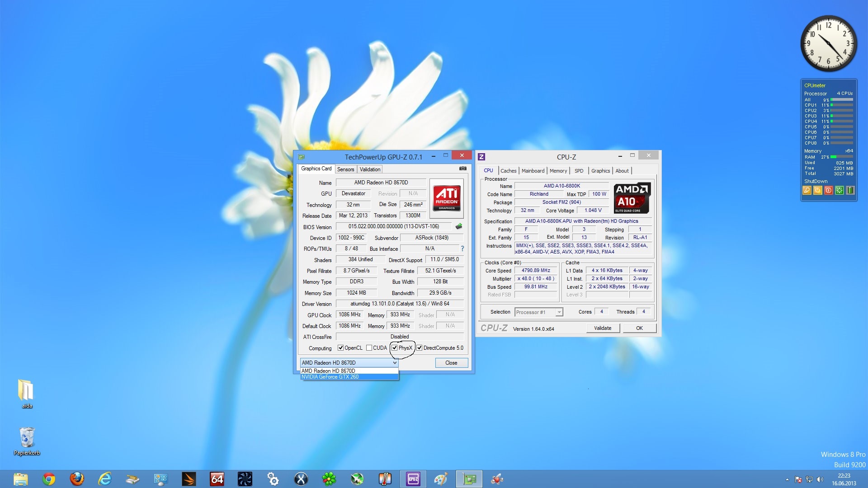
Task: Click the AMD A10 processor logo
Action: (632, 198)
